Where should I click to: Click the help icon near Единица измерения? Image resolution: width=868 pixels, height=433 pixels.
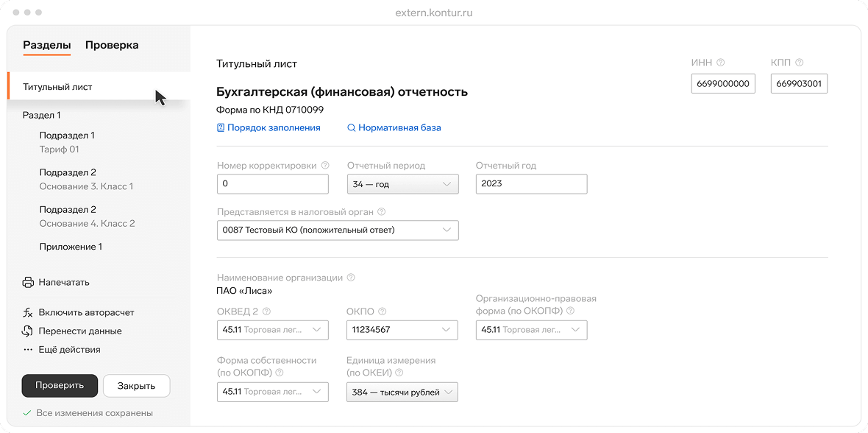pos(399,373)
